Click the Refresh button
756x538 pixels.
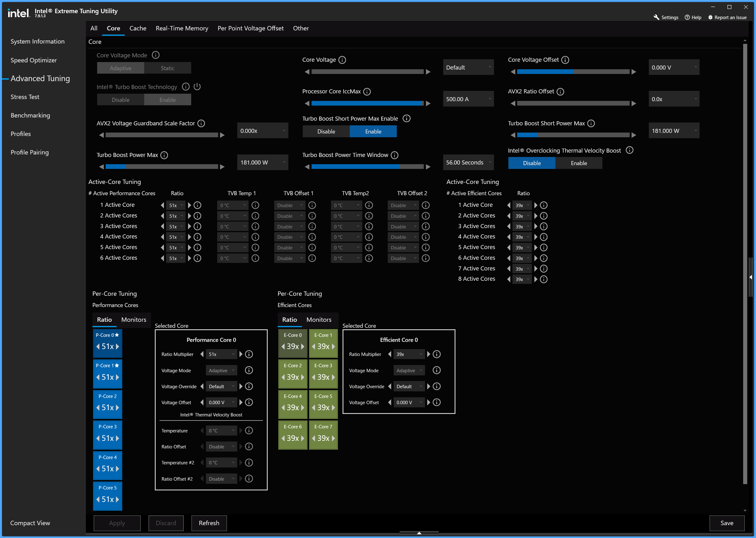pyautogui.click(x=209, y=523)
